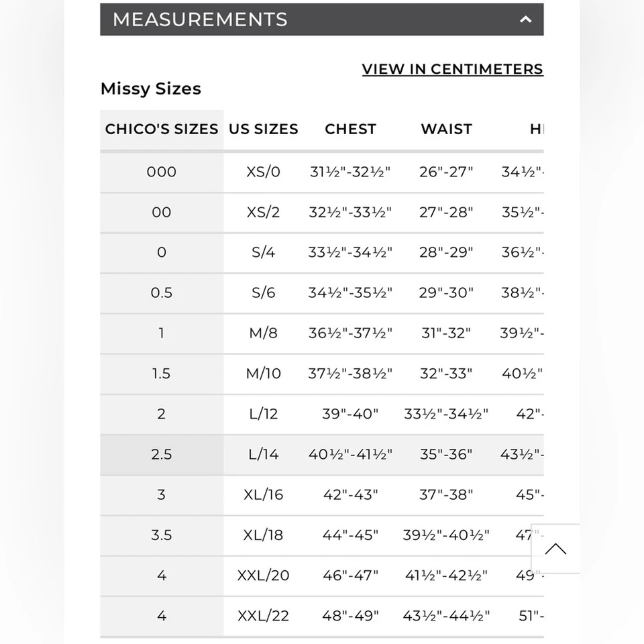Collapse the Measurements section chevron
The width and height of the screenshot is (644, 644).
(525, 19)
